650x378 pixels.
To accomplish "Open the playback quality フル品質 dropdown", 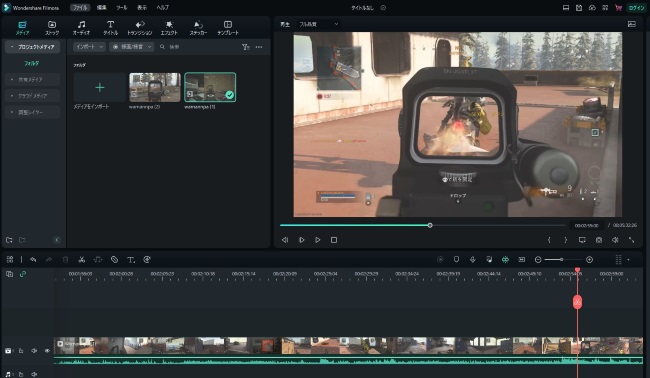I will click(318, 24).
